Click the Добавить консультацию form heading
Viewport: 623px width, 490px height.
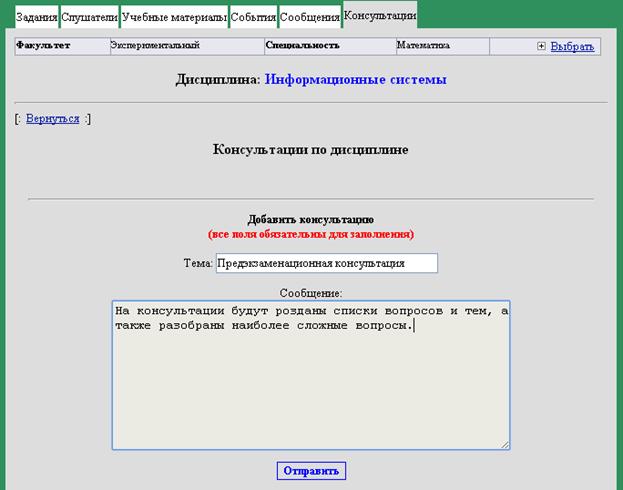311,219
